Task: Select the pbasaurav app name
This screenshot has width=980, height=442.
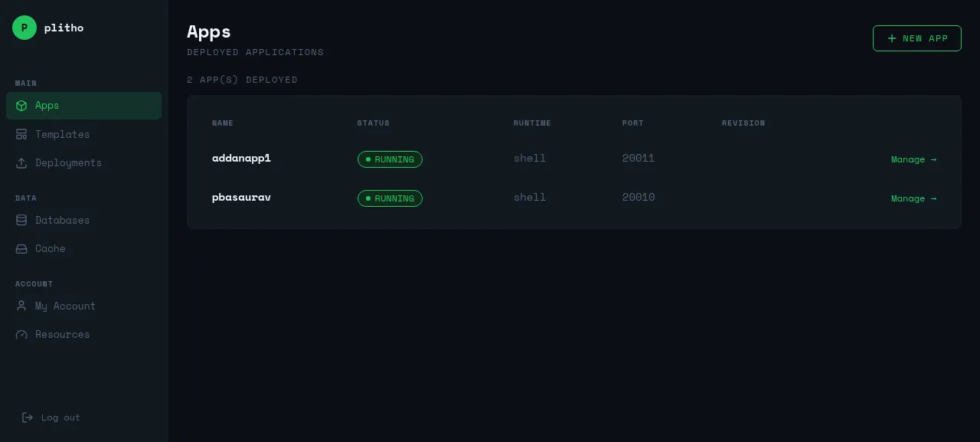Action: click(241, 197)
